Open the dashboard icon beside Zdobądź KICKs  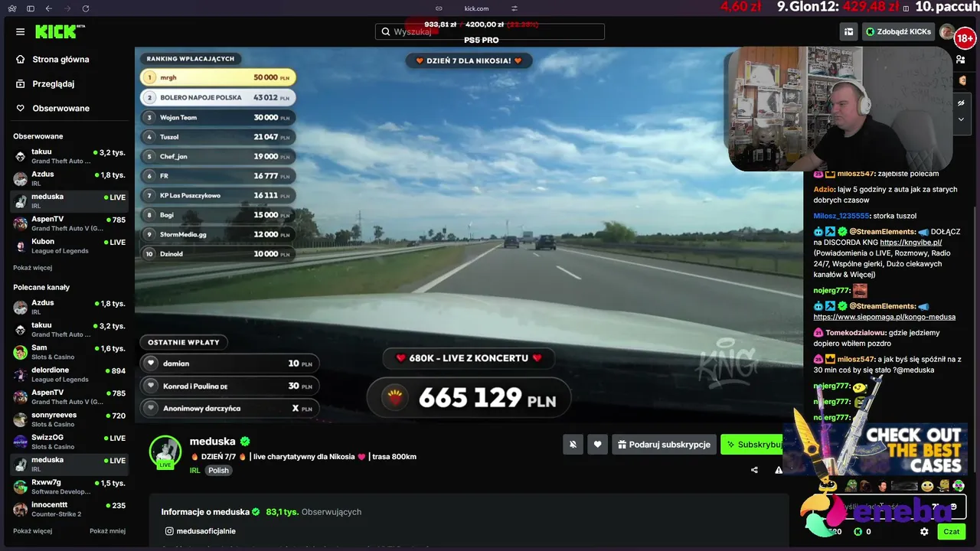click(848, 31)
